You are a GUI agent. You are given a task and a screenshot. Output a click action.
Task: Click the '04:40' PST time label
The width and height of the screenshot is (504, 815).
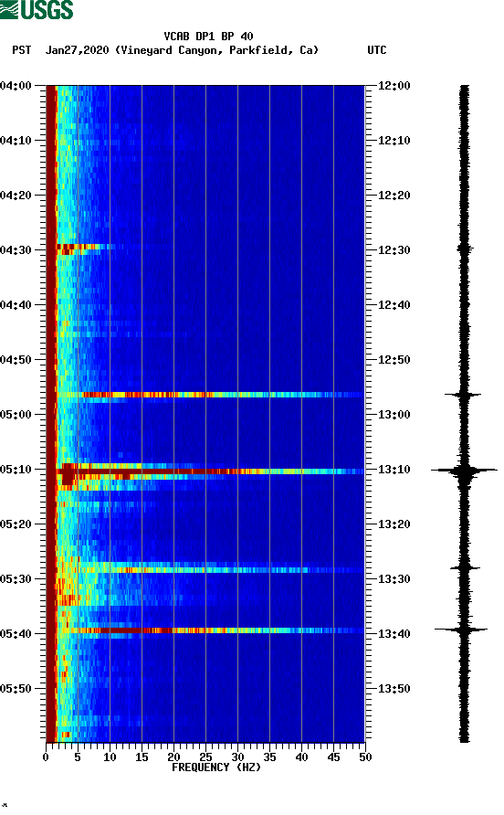point(16,305)
